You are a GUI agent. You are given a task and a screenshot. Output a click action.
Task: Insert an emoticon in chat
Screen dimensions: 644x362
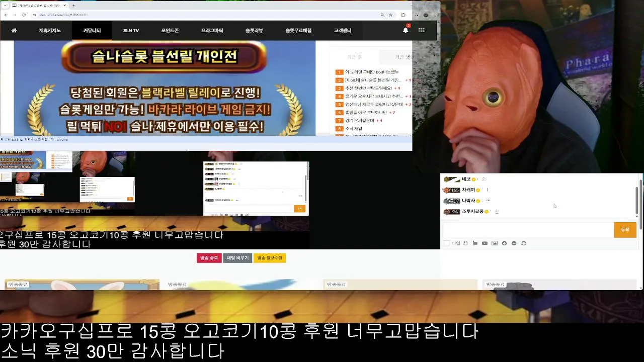tap(465, 243)
